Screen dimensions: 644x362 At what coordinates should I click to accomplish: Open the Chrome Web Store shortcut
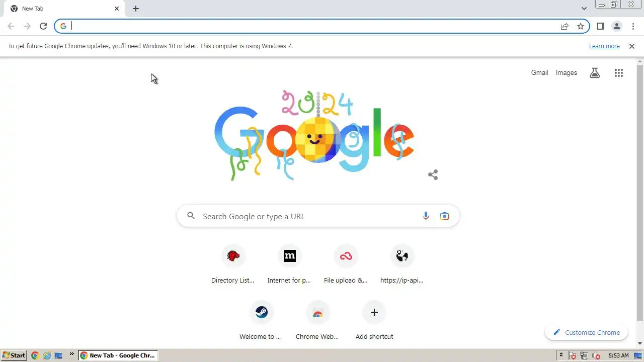point(317,321)
